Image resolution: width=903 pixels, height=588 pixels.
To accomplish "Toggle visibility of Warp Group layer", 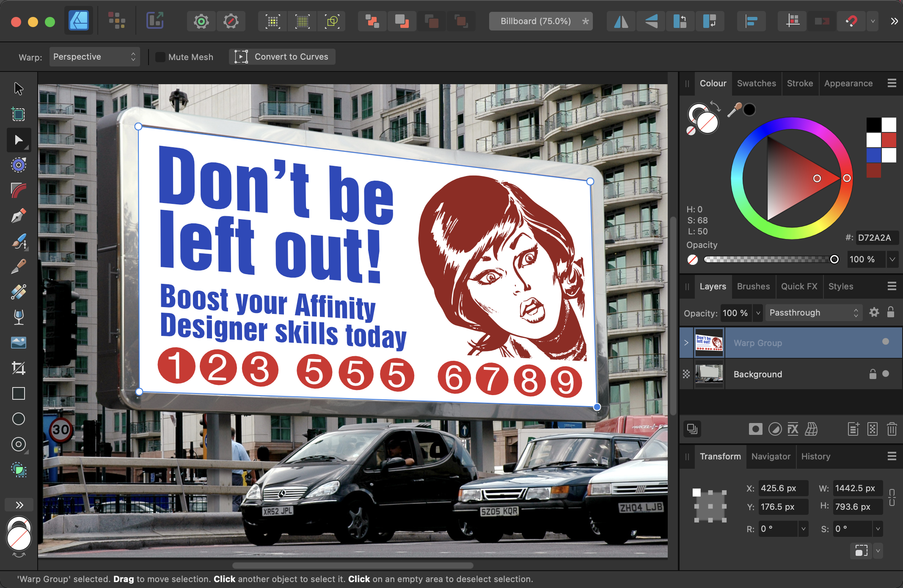I will [x=886, y=342].
